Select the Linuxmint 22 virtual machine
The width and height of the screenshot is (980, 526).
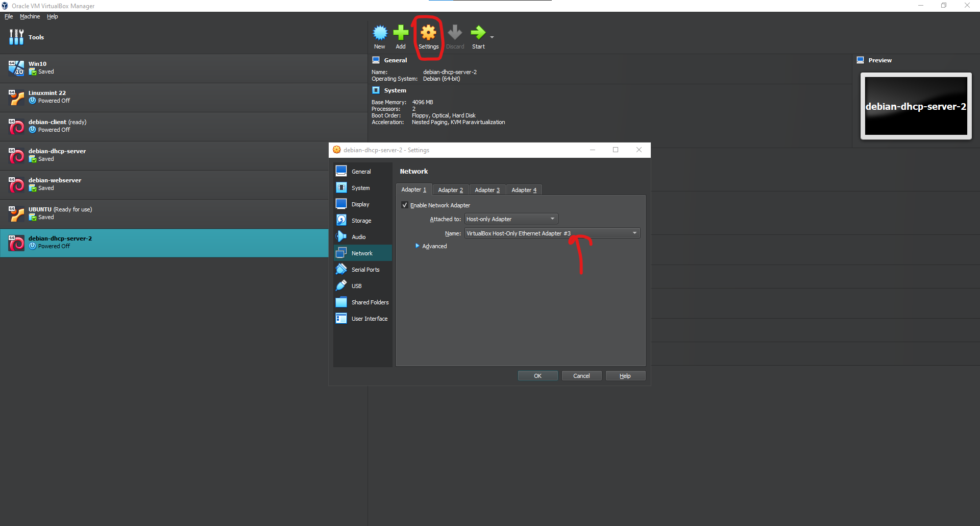pos(47,97)
